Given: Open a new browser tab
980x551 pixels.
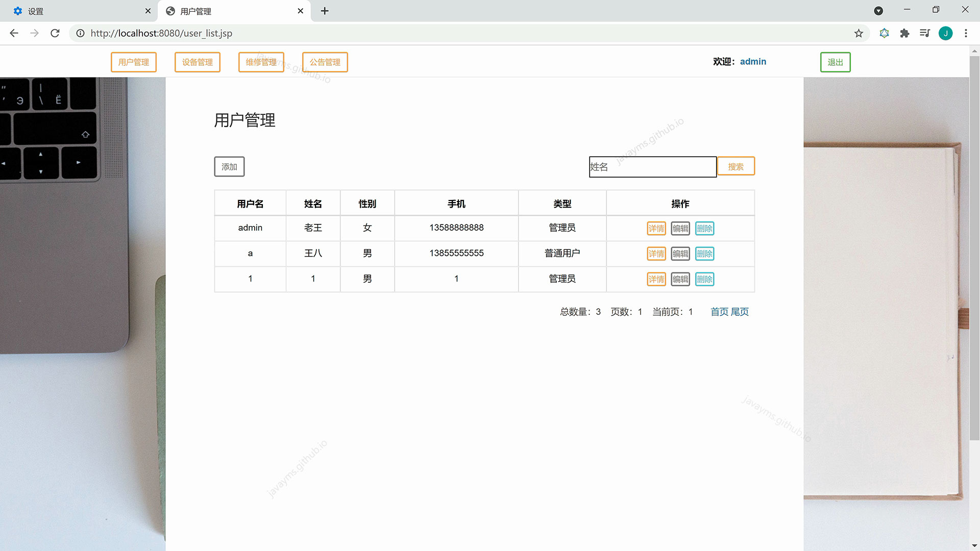Looking at the screenshot, I should click(x=325, y=11).
